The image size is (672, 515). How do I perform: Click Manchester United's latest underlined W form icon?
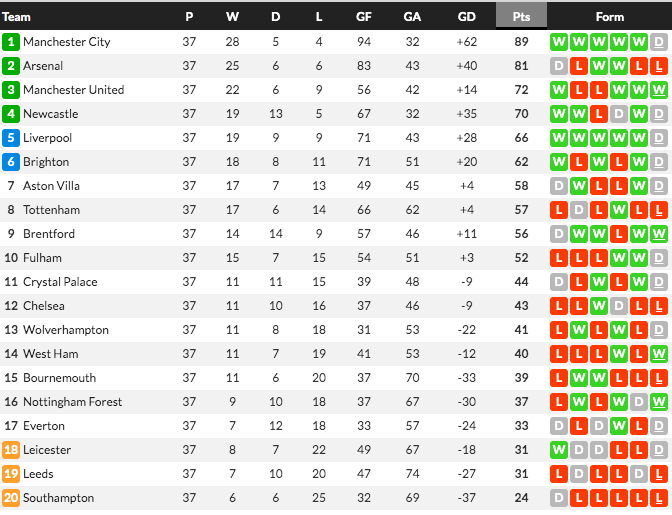659,90
